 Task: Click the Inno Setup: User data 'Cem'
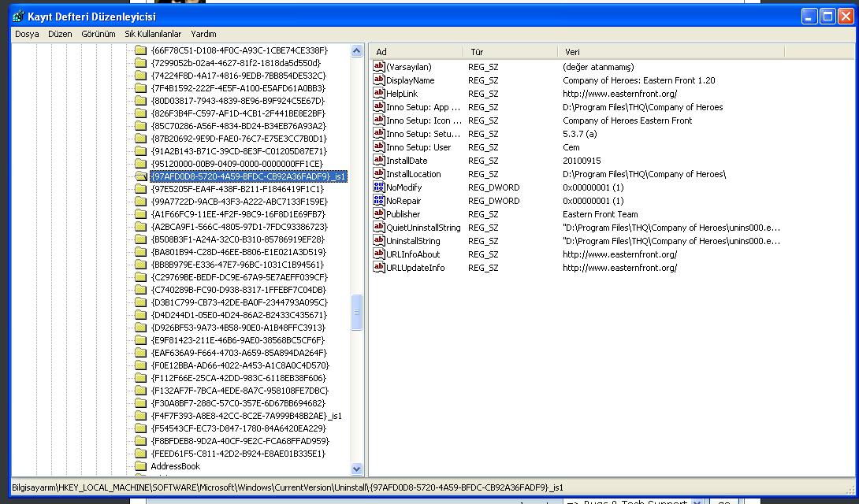571,147
